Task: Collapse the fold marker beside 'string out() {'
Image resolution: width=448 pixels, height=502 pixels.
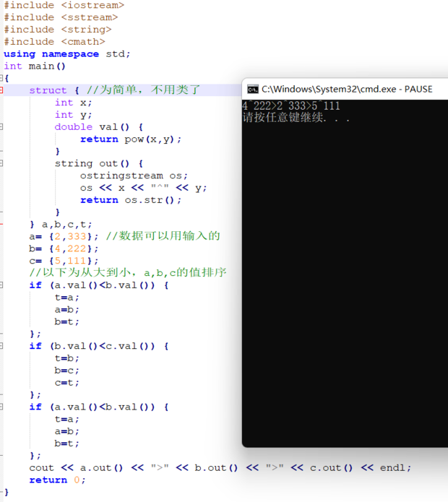Action: 1,163
